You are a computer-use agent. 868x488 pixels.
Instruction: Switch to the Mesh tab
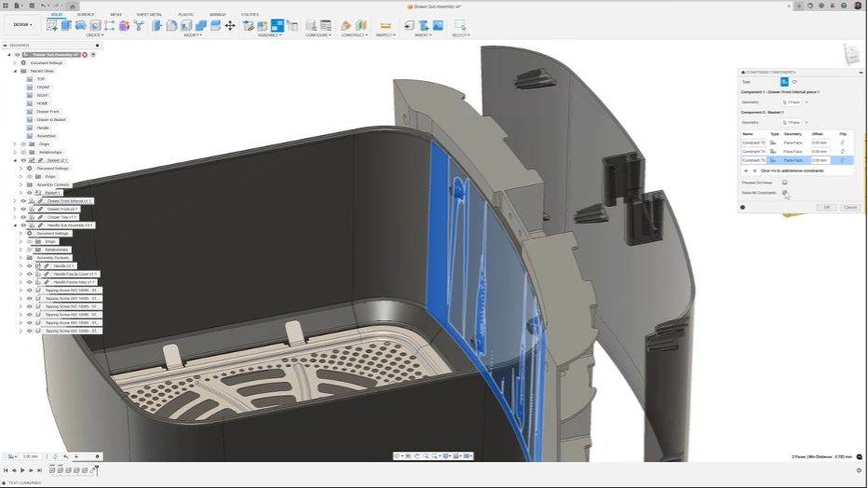click(115, 14)
